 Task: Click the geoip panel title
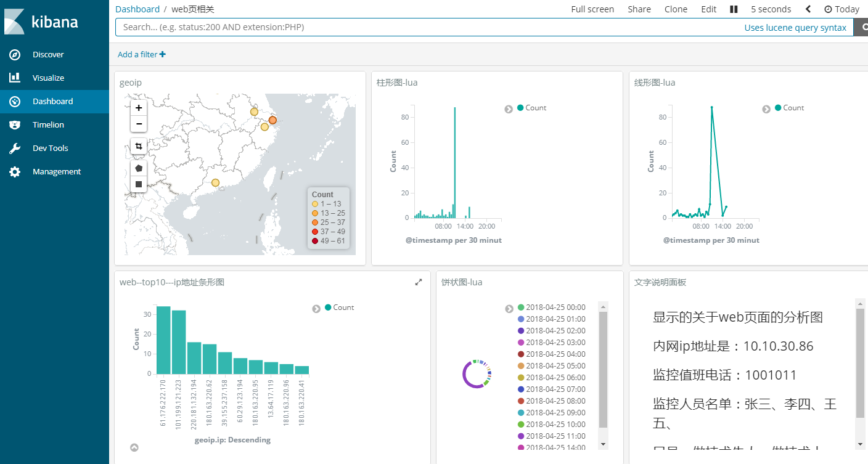131,83
